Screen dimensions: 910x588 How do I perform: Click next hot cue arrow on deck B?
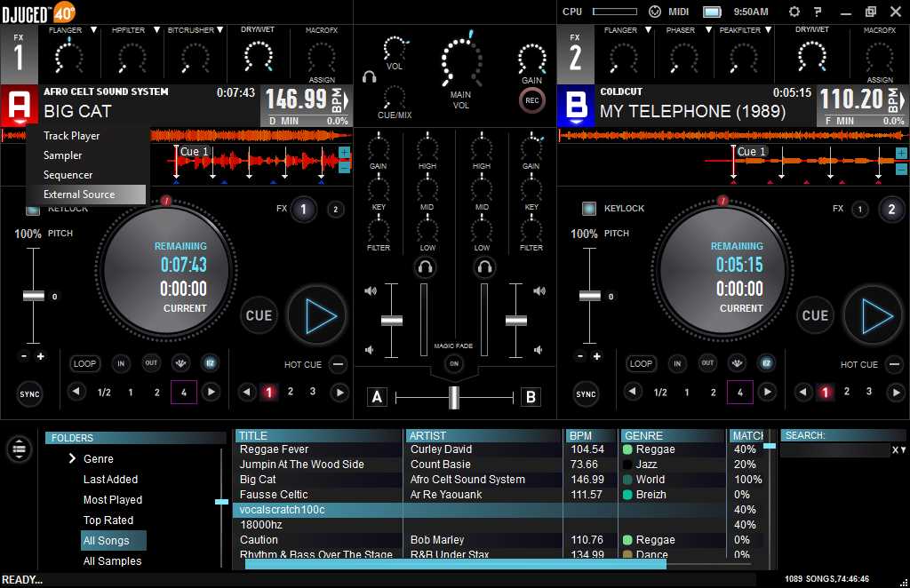pos(896,392)
